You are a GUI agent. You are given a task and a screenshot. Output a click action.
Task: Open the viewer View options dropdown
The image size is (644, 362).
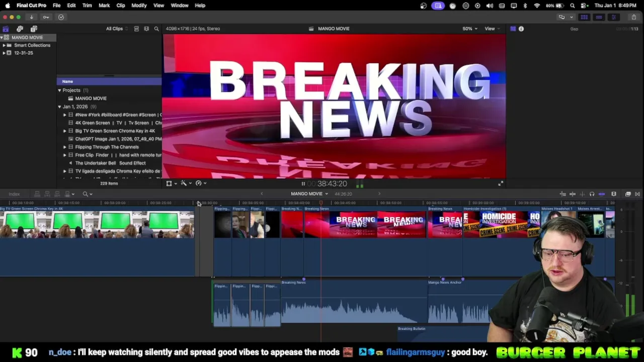click(492, 29)
